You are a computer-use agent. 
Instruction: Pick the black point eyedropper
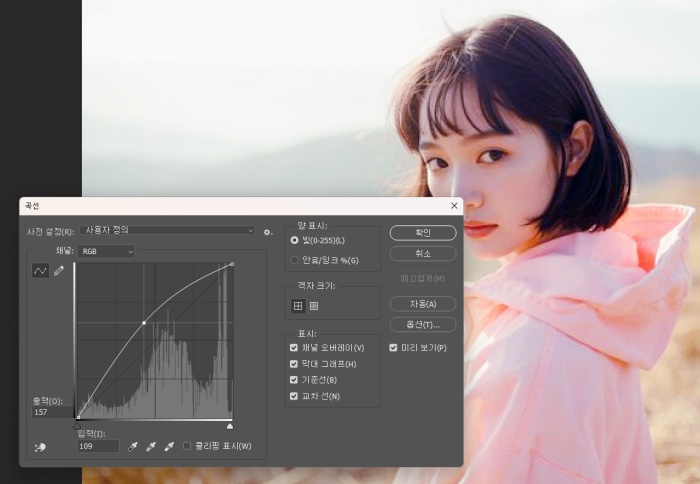[x=133, y=446]
